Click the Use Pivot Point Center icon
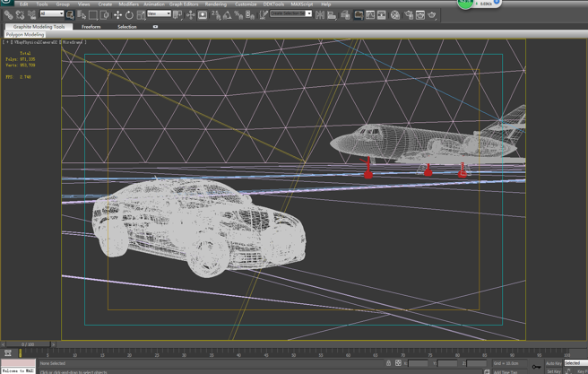This screenshot has height=374, width=588. click(x=177, y=14)
